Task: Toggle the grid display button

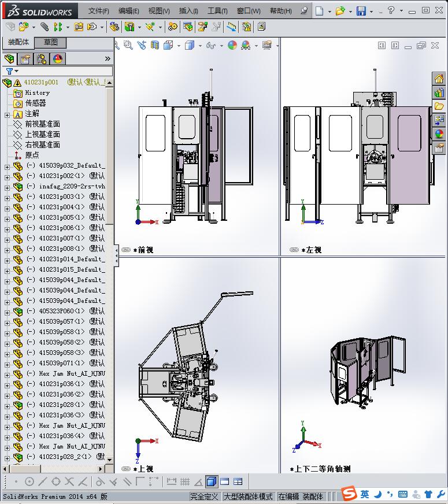Action: (185, 481)
